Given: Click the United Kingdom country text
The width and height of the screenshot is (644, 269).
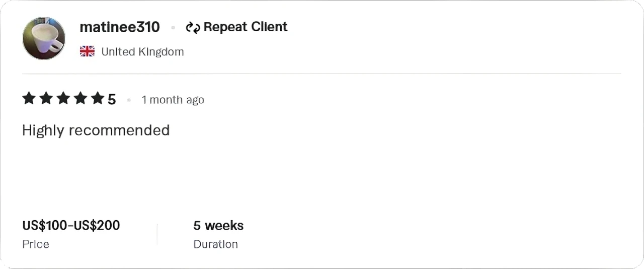Looking at the screenshot, I should click(x=142, y=52).
